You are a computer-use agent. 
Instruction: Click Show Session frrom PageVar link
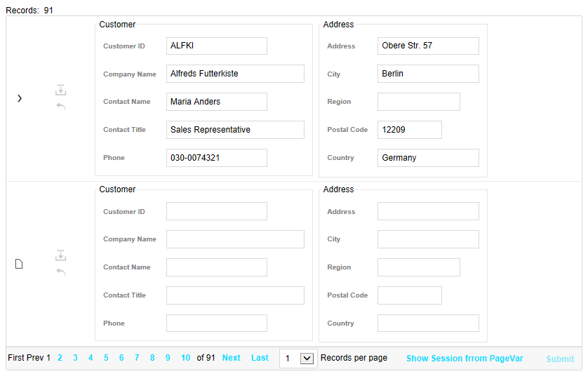click(x=465, y=359)
